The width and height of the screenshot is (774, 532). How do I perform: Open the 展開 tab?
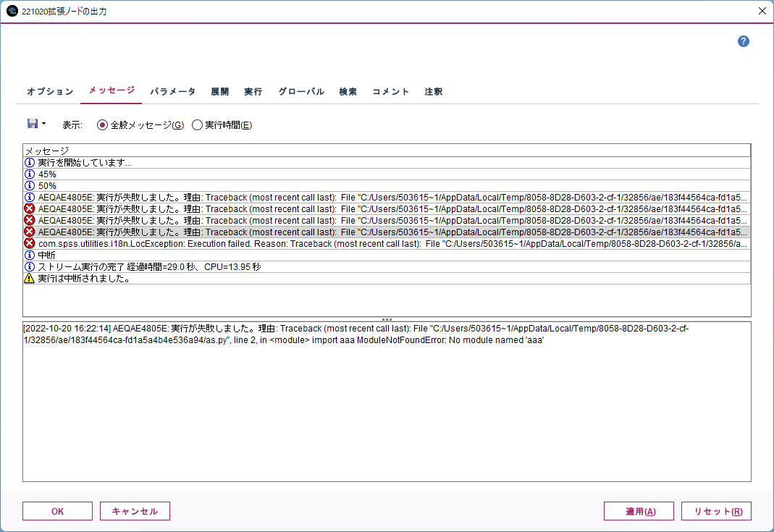coord(219,92)
